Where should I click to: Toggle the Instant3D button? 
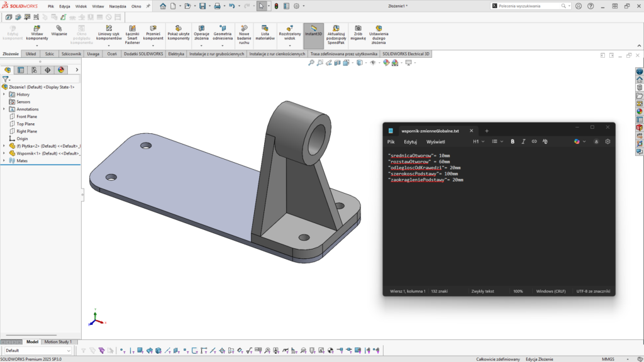coord(313,31)
